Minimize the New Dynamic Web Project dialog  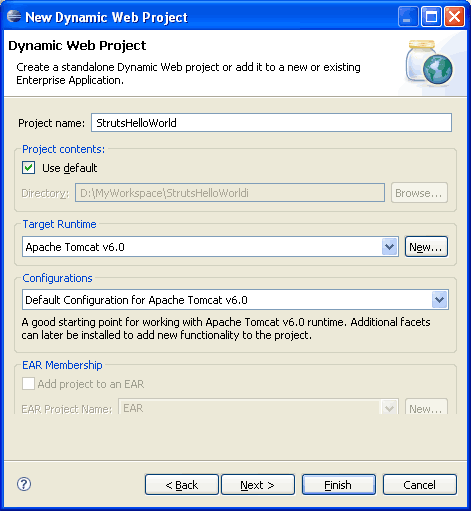click(x=408, y=16)
